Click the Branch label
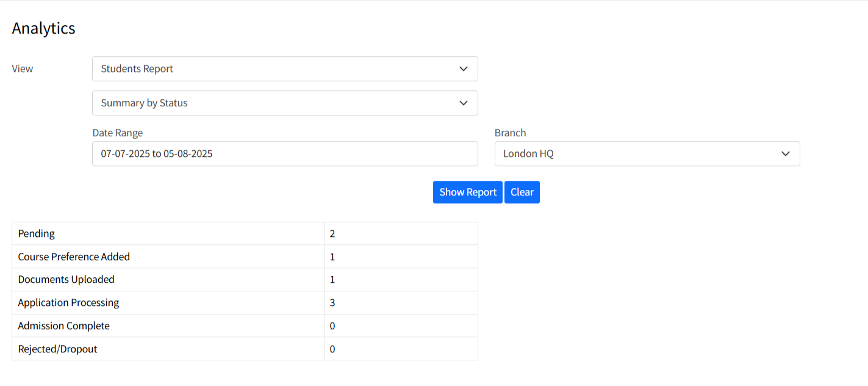This screenshot has width=868, height=386. [x=510, y=133]
